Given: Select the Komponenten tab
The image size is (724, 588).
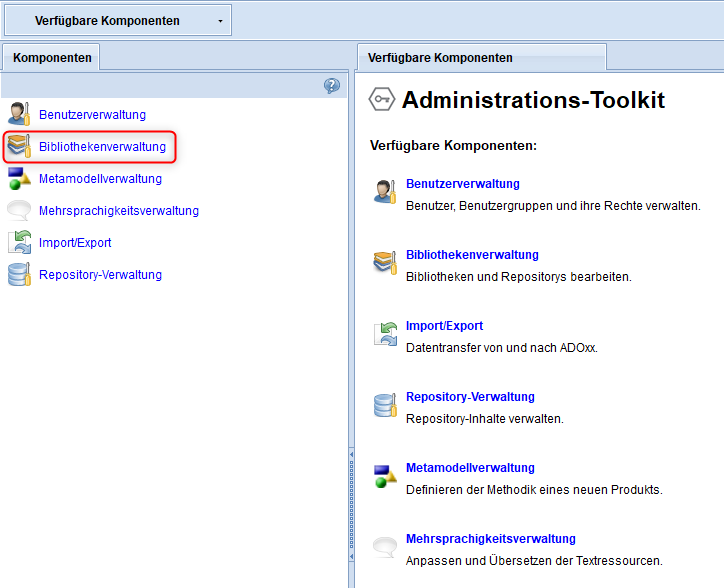Looking at the screenshot, I should click(x=52, y=58).
